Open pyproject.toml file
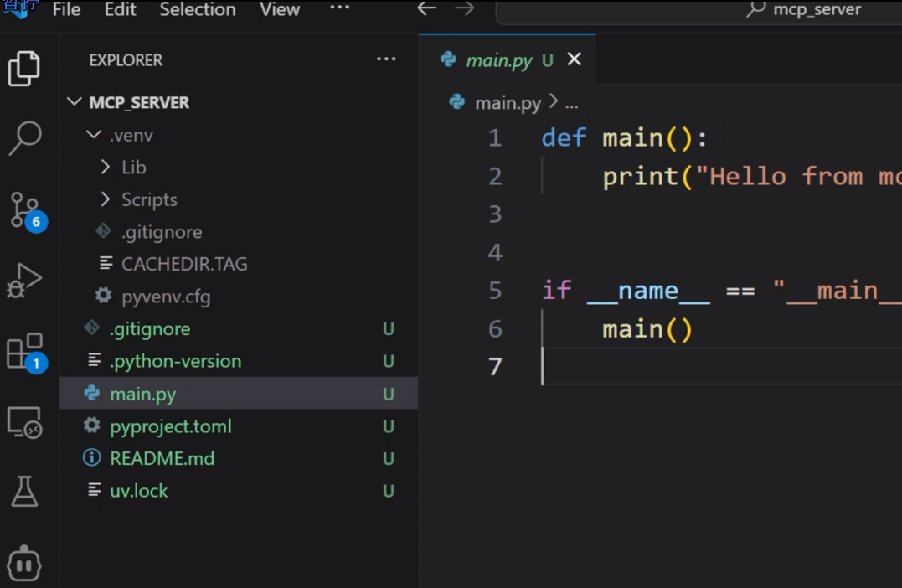The width and height of the screenshot is (902, 588). pos(239,426)
